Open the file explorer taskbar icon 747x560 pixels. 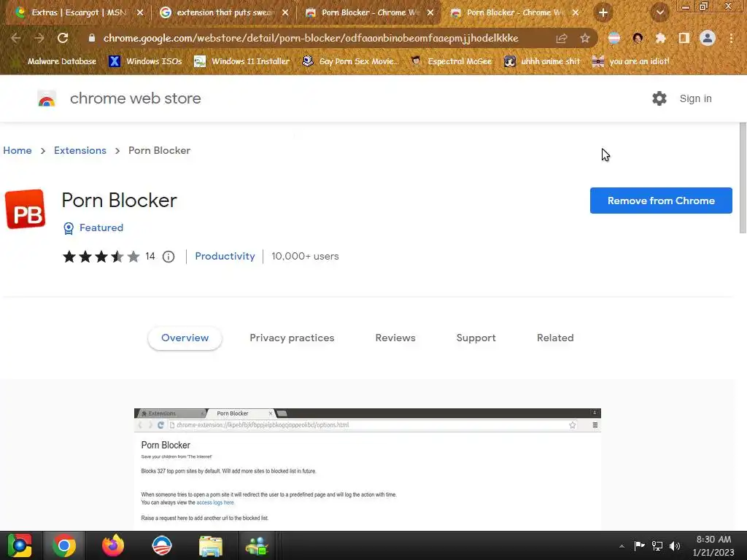[211, 546]
